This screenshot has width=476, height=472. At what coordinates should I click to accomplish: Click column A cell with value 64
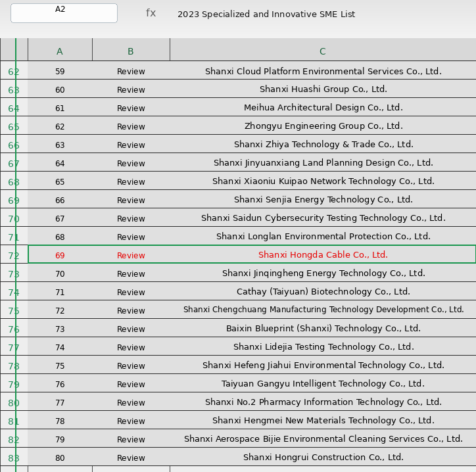(x=60, y=164)
